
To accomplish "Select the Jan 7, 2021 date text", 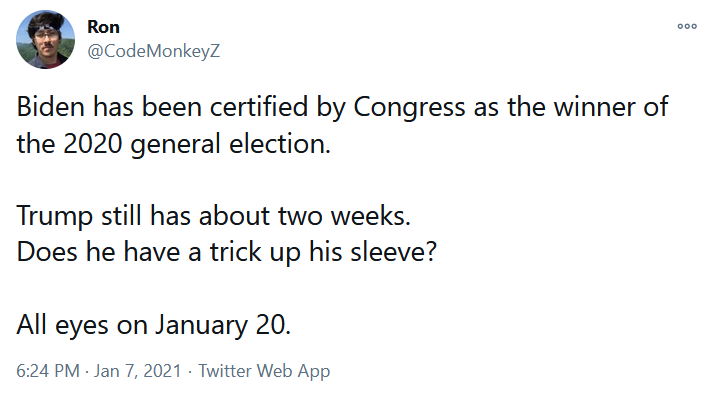I will click(x=138, y=371).
